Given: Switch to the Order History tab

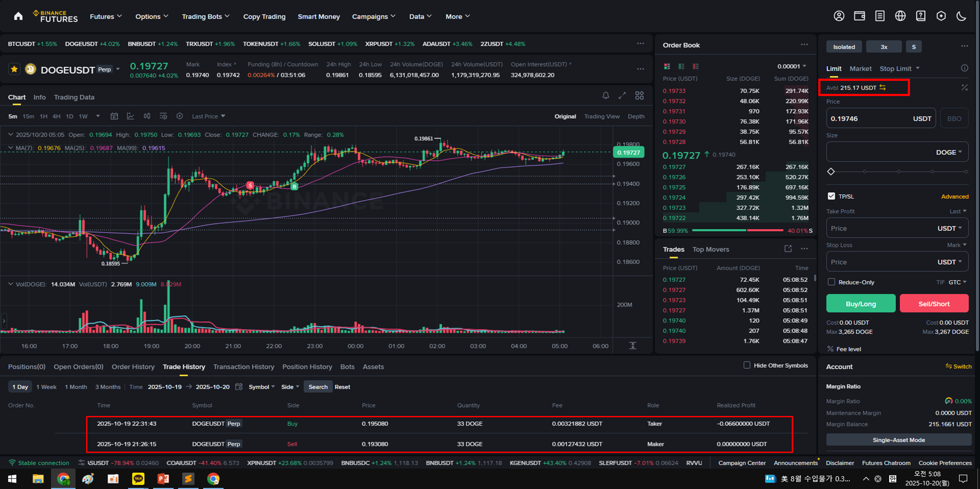Looking at the screenshot, I should [x=133, y=367].
